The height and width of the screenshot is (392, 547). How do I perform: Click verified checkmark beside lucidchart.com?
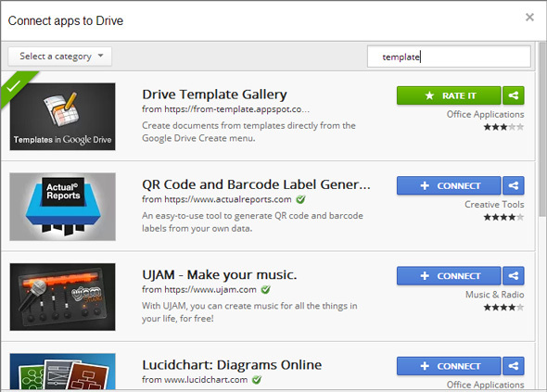click(x=257, y=379)
